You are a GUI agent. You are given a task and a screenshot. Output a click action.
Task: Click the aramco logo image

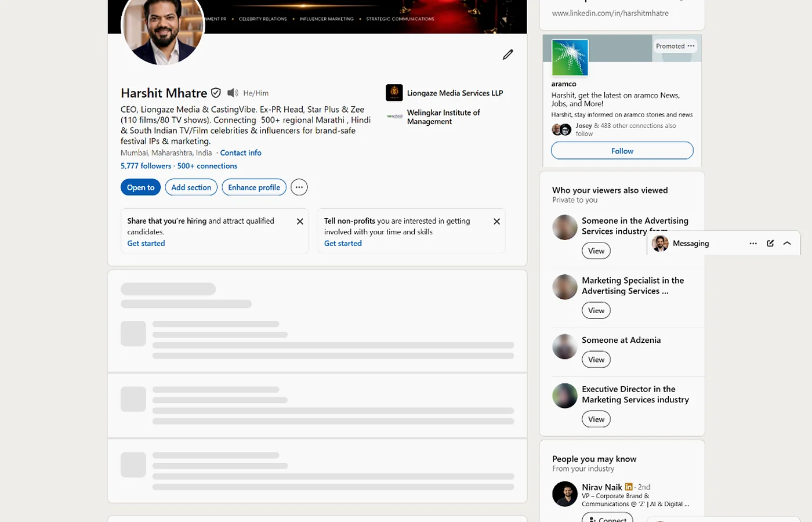pyautogui.click(x=570, y=57)
